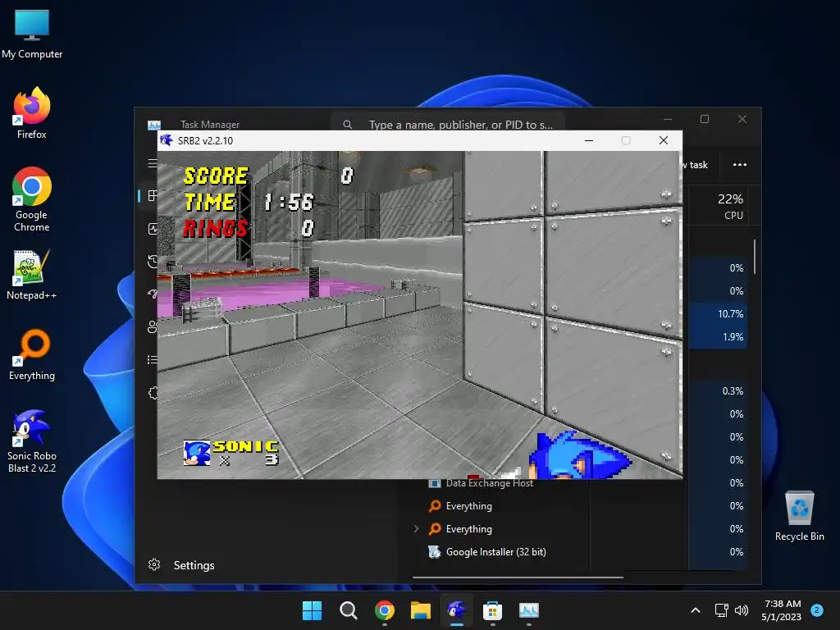Open Notepad++ desktop shortcut

point(32,274)
